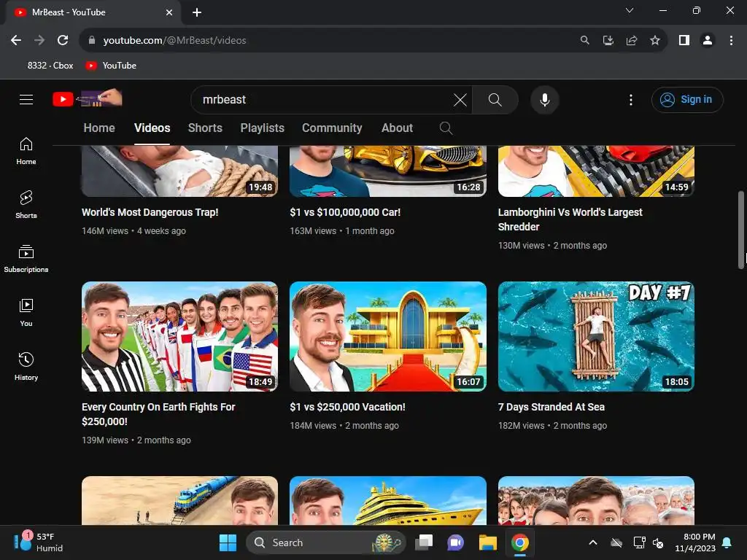Clear the mrbeast search query
Viewport: 747px width, 560px height.
click(460, 100)
